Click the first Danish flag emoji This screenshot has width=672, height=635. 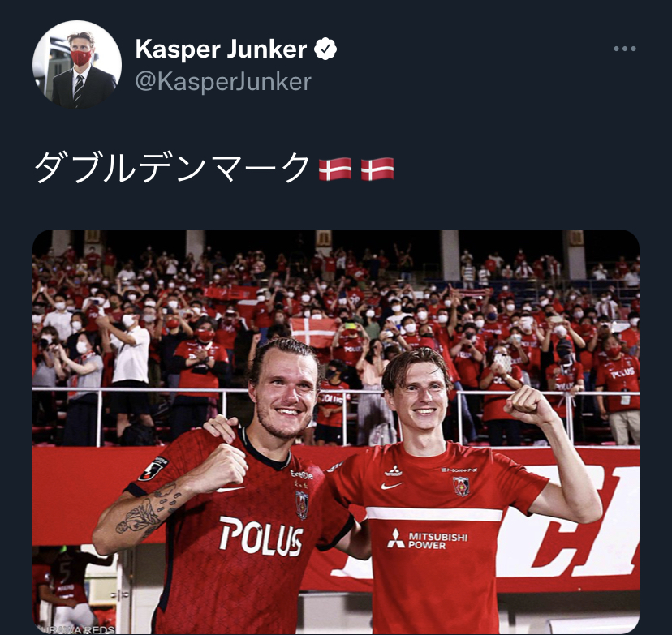335,169
